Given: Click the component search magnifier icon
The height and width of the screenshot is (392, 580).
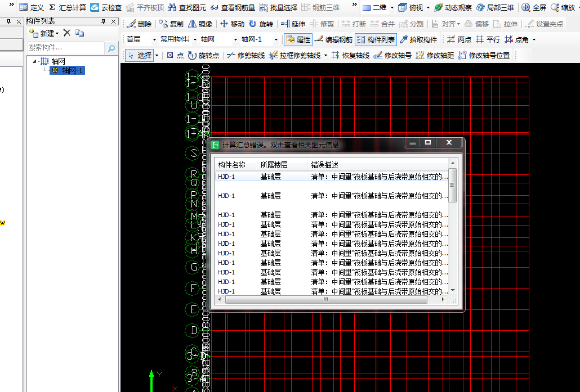Looking at the screenshot, I should pos(111,48).
